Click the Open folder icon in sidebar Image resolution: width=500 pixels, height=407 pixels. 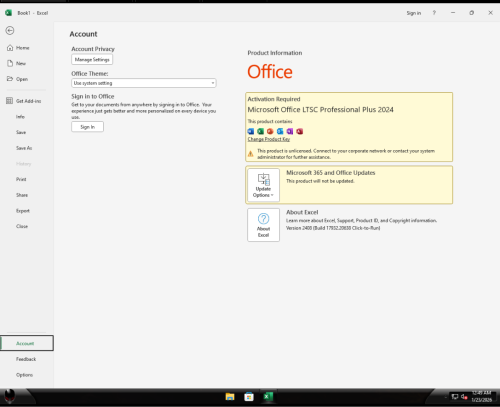click(10, 79)
